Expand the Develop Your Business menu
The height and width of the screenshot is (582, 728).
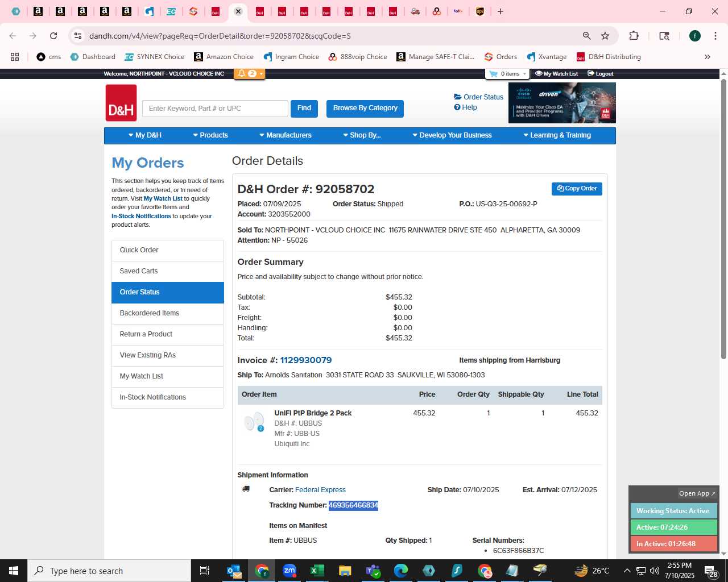452,135
